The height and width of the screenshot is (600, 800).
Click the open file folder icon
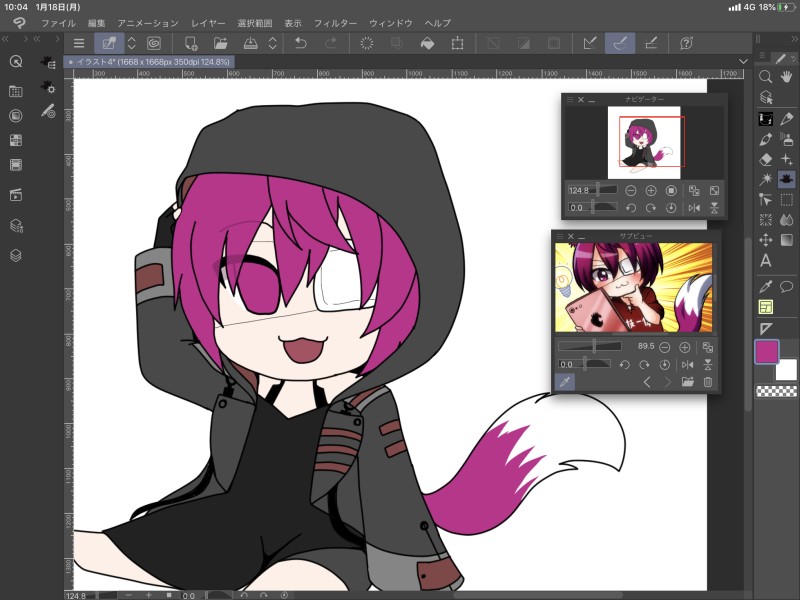point(220,43)
